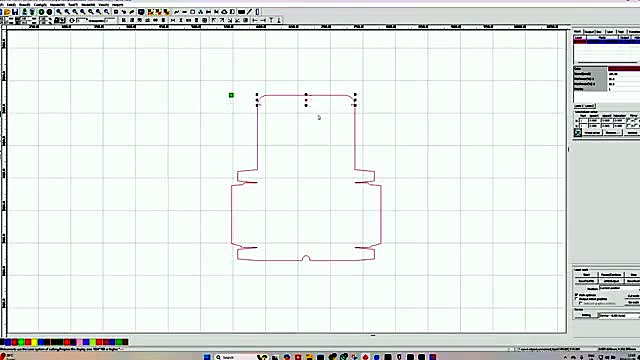Click the green icon beside Virtual array button

pos(578,133)
